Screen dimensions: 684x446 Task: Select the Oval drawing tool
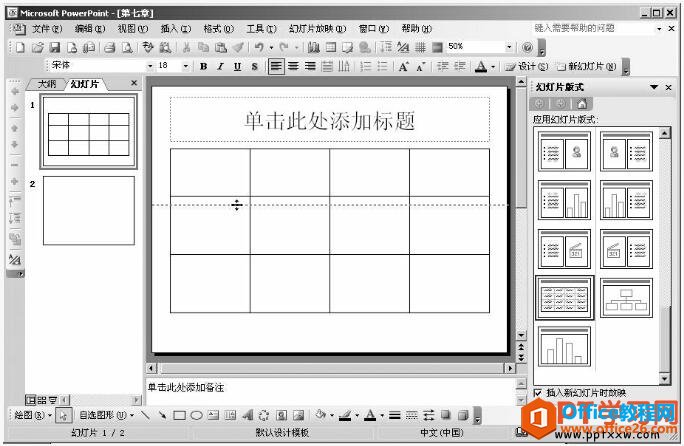[x=196, y=415]
